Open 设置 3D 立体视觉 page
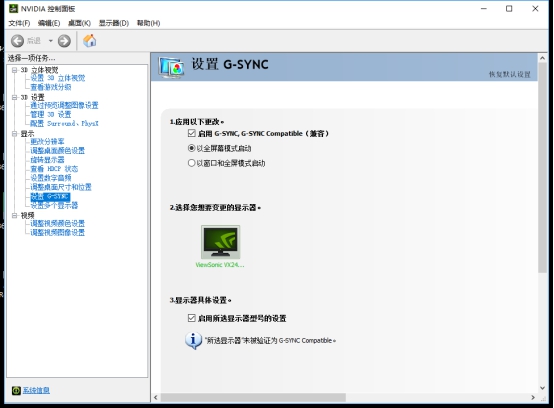The image size is (554, 408). (x=58, y=78)
